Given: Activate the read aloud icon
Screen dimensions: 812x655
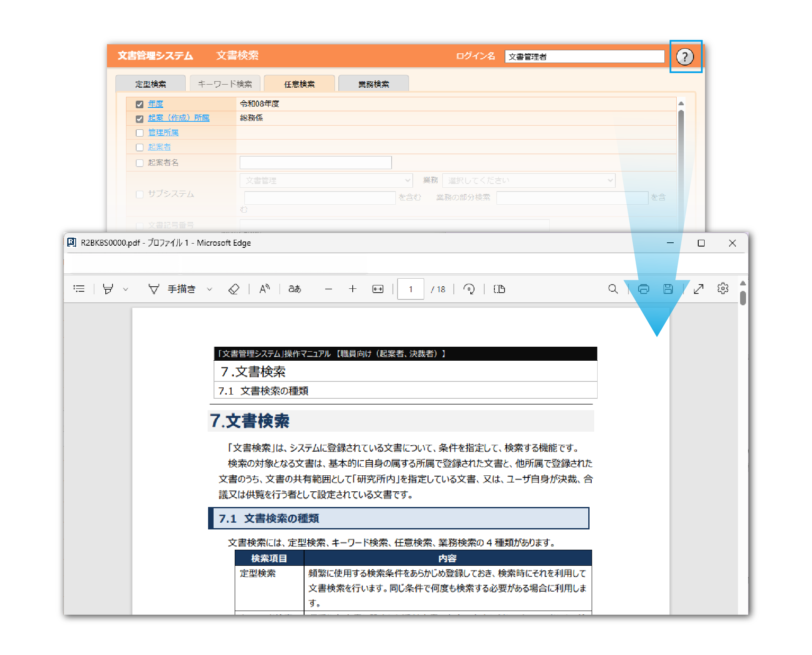Looking at the screenshot, I should tap(265, 289).
